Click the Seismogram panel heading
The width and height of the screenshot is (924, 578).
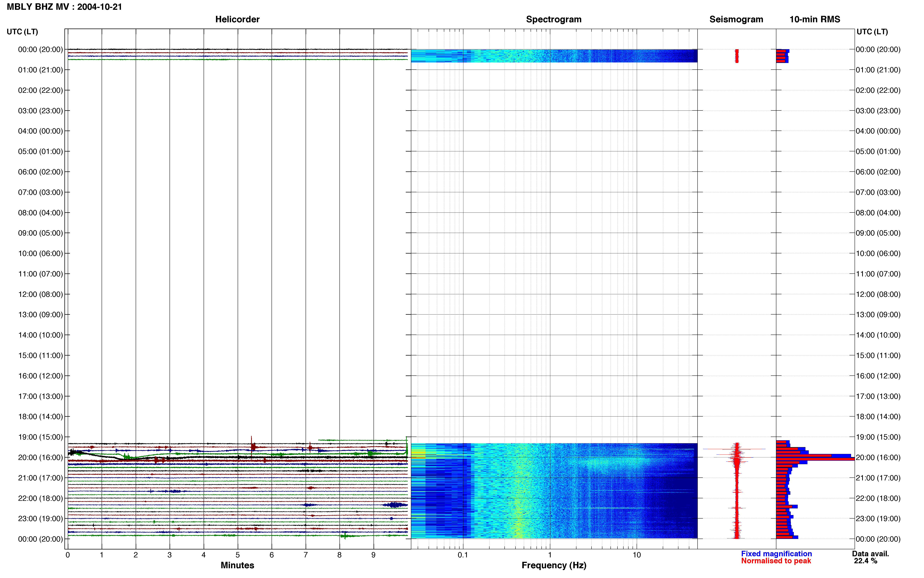click(x=736, y=20)
